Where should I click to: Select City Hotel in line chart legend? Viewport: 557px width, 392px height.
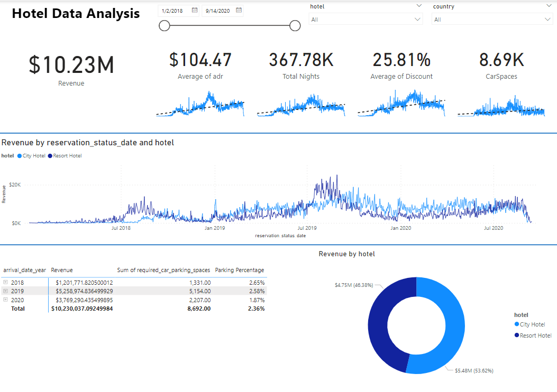[32, 156]
